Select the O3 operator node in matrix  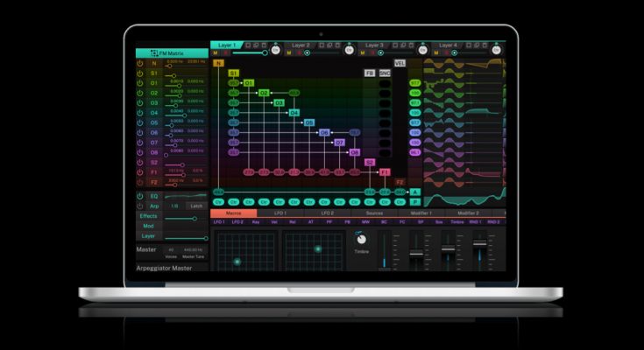coord(280,103)
